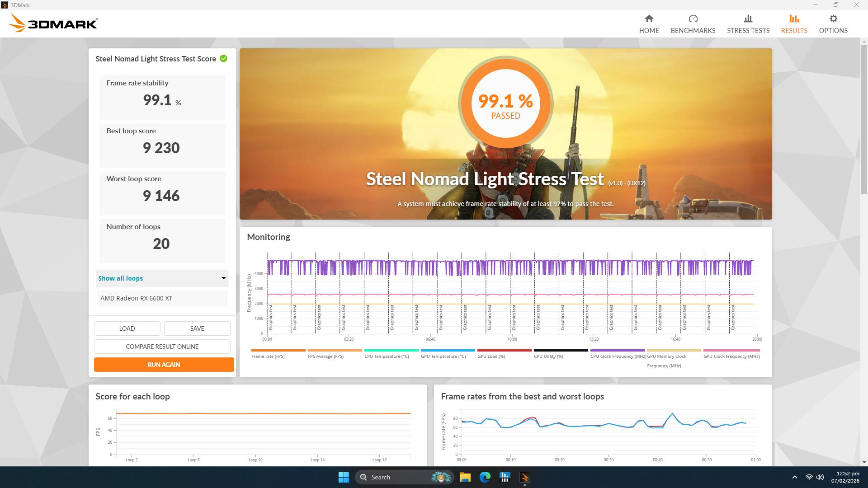Click the Steel Nomad Light Stress Test banner title
The height and width of the screenshot is (488, 868).
(485, 179)
